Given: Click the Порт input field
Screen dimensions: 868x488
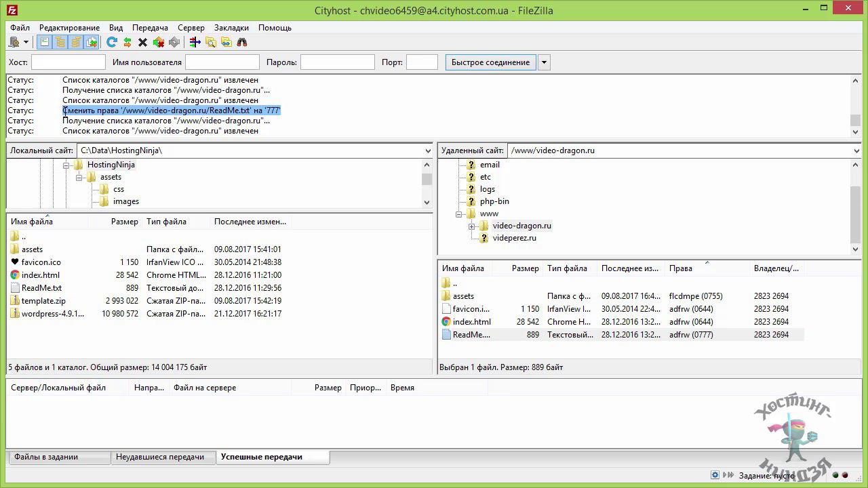Looking at the screenshot, I should pyautogui.click(x=422, y=62).
